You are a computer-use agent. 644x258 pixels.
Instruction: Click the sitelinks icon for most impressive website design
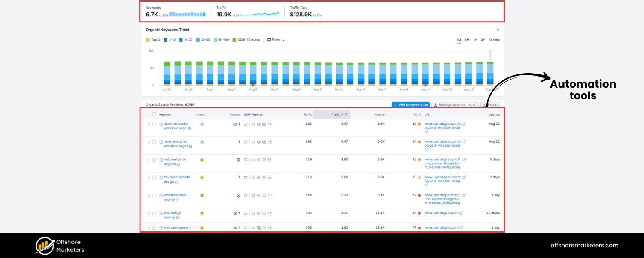(x=253, y=124)
